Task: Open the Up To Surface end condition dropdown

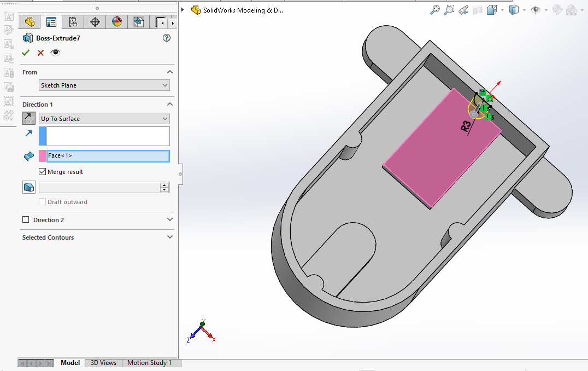Action: [104, 119]
